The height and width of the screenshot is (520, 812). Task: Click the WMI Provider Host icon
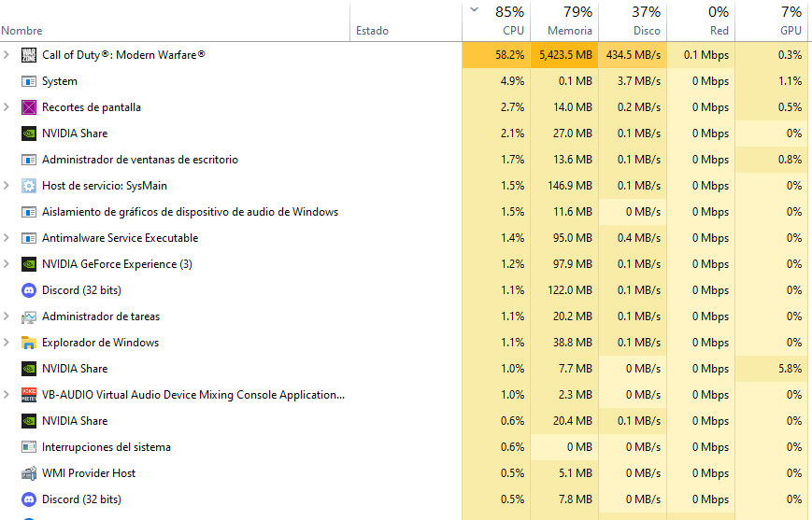[28, 473]
